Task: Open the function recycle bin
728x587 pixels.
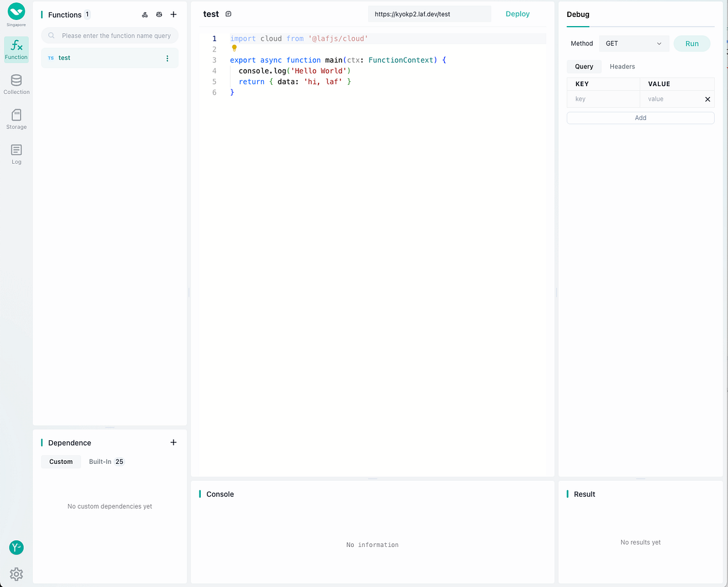Action: (159, 15)
